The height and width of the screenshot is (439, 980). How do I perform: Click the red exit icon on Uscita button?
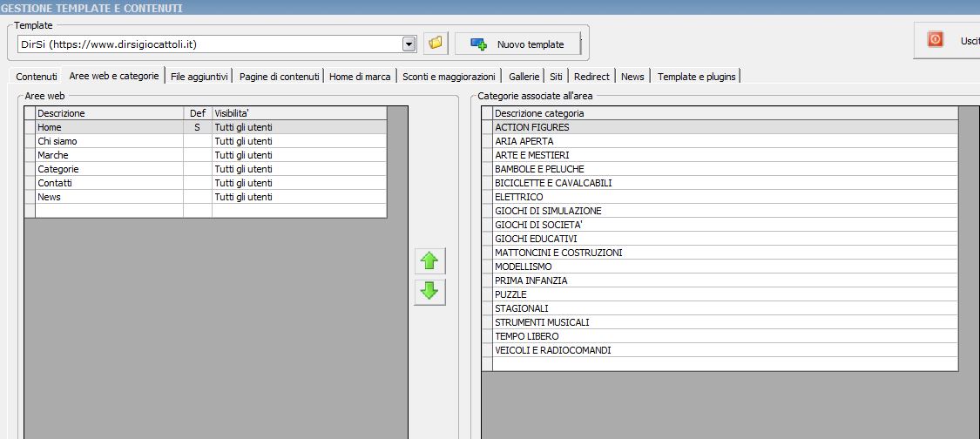click(x=935, y=40)
